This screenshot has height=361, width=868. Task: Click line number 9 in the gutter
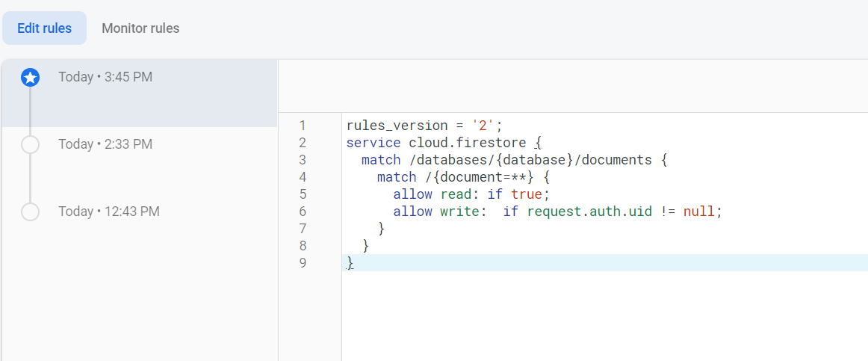tap(303, 263)
